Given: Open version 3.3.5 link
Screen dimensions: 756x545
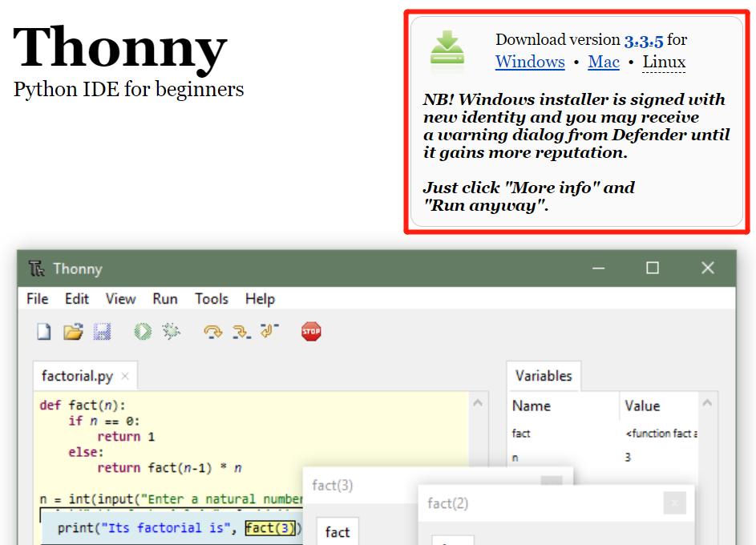Looking at the screenshot, I should pos(644,41).
